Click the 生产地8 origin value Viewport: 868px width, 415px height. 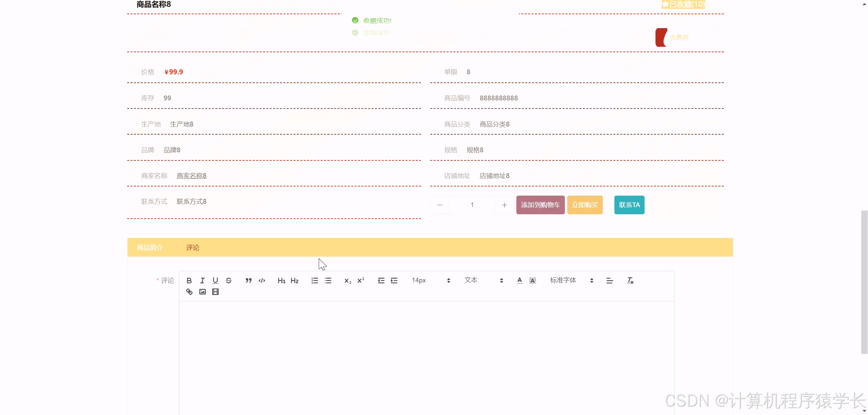tap(182, 124)
